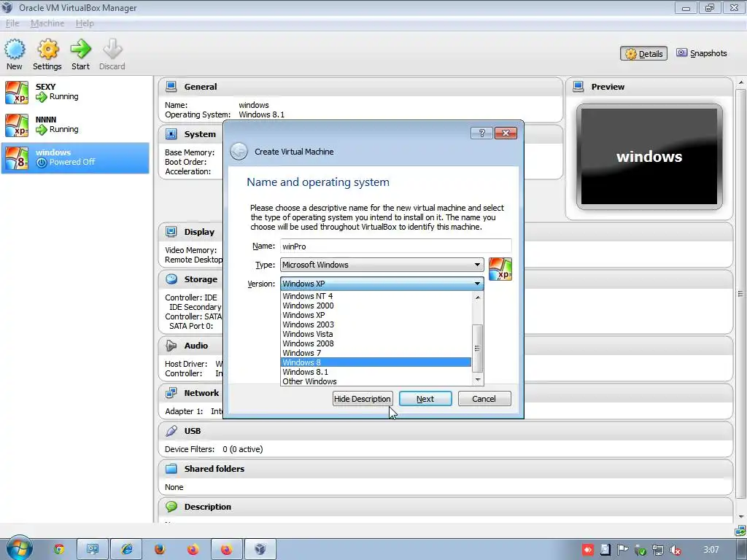The width and height of the screenshot is (747, 560).
Task: Click Next in Create Virtual Machine
Action: (x=425, y=399)
